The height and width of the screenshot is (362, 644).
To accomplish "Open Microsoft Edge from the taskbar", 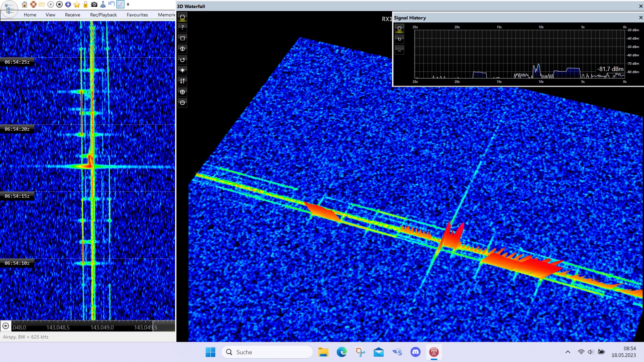I will (x=342, y=352).
